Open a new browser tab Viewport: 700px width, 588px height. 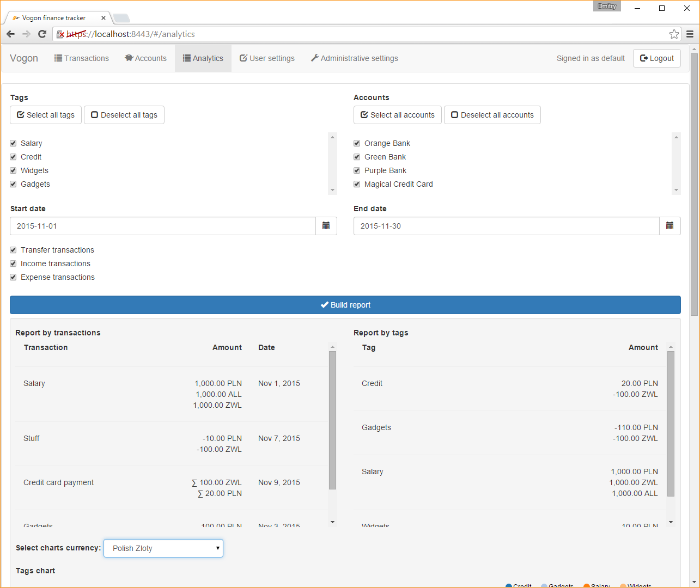click(121, 17)
